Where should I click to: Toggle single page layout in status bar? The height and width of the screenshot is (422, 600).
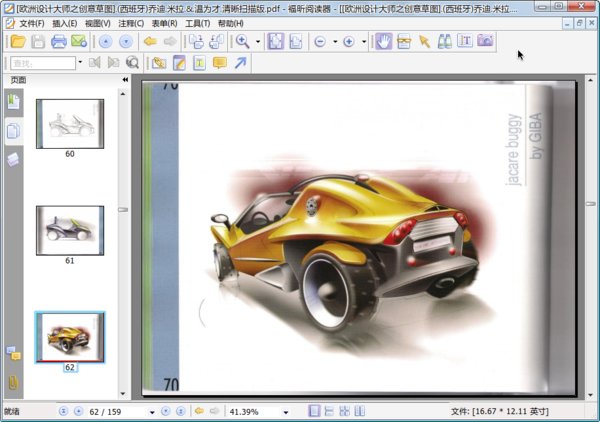[x=315, y=411]
